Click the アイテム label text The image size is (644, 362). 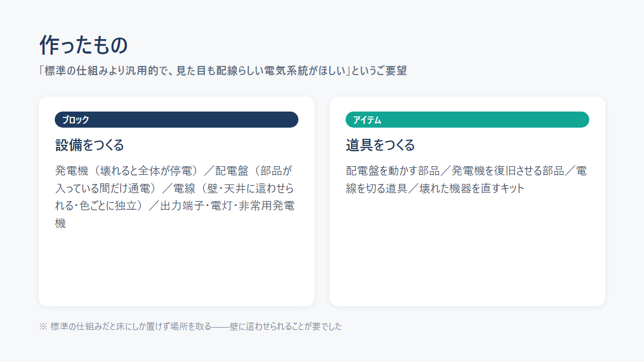pos(367,120)
